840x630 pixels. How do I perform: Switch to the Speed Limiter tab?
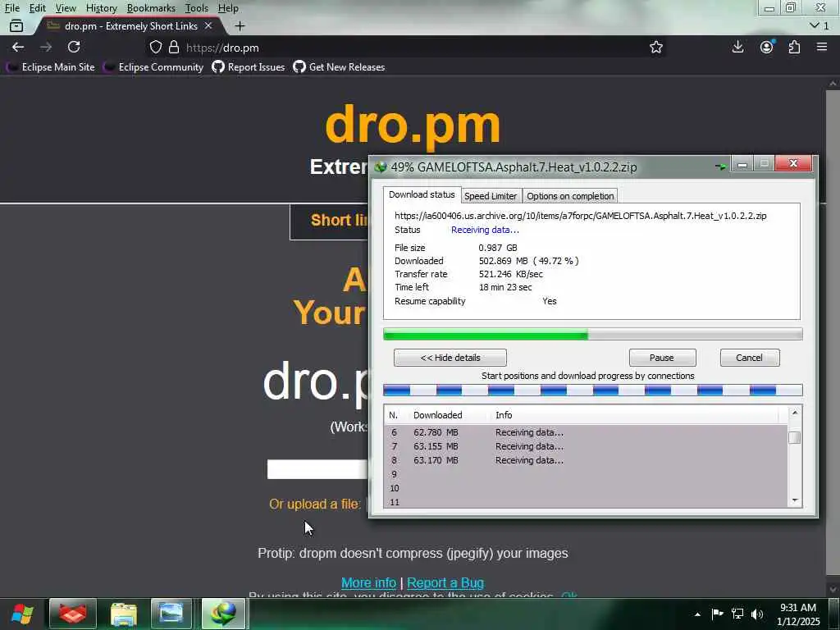click(491, 196)
